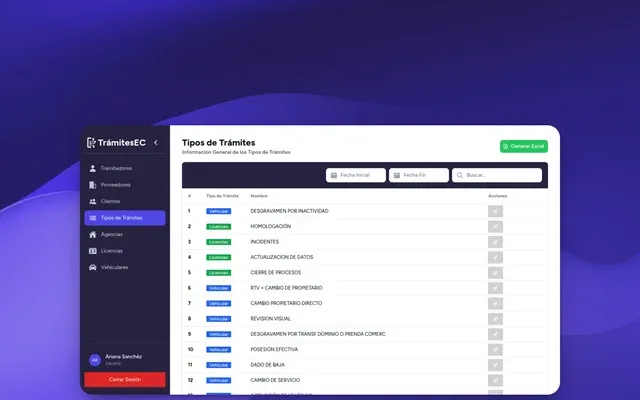Collapse the sidebar with the chevron arrow
This screenshot has height=400, width=640.
pos(156,142)
